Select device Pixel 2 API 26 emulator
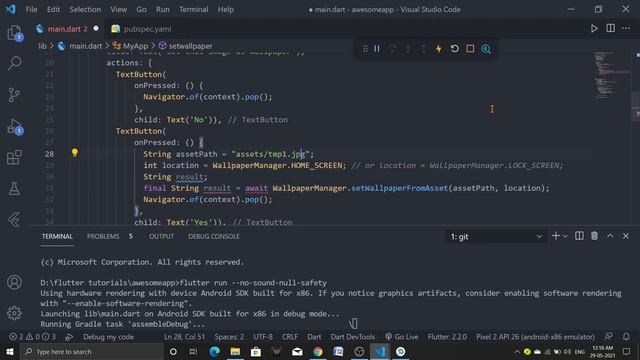This screenshot has height=360, width=640. tap(535, 337)
